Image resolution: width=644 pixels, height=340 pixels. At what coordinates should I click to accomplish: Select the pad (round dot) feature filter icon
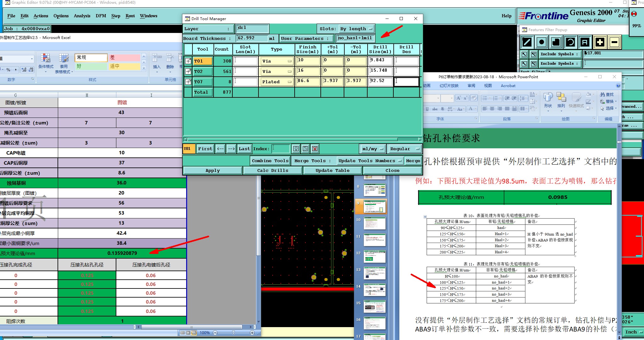click(541, 42)
